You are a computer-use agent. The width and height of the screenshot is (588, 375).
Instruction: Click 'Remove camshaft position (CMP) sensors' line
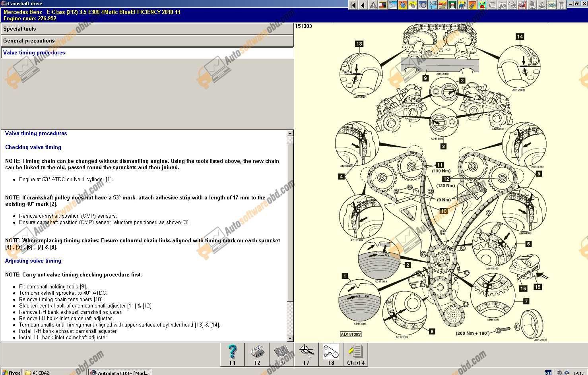[68, 216]
